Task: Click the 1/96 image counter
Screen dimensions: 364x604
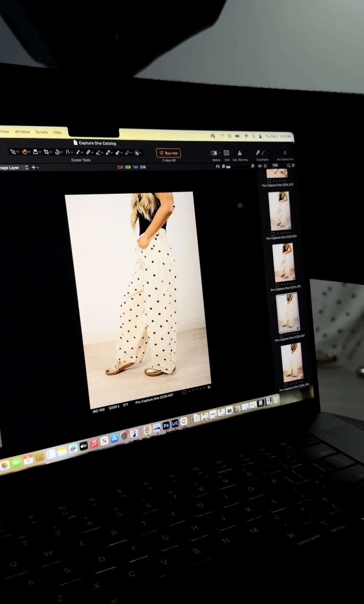Action: point(275,165)
